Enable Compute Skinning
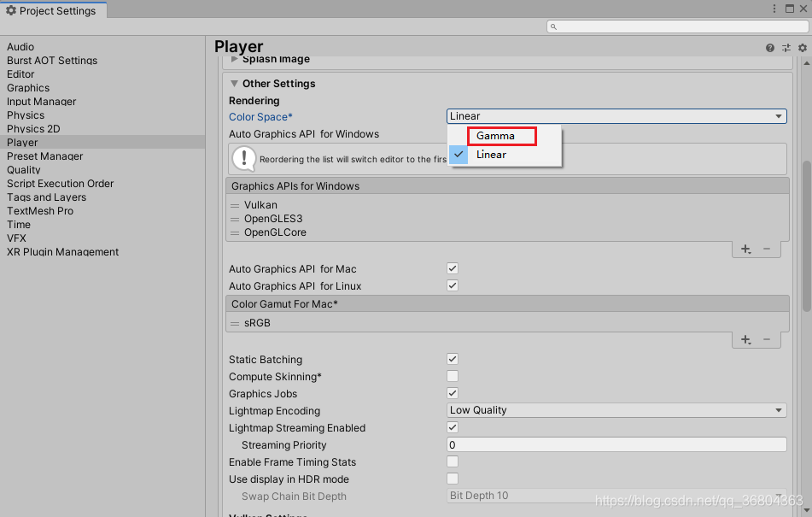Screen dimensions: 812x517 [452, 376]
